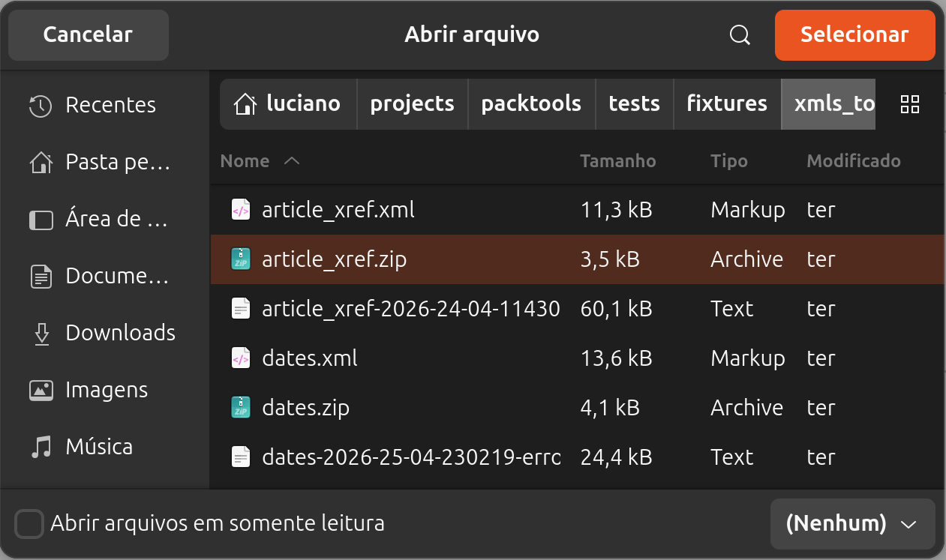Select the file article_xref-2026-24-04-11430
This screenshot has width=946, height=560.
click(578, 309)
